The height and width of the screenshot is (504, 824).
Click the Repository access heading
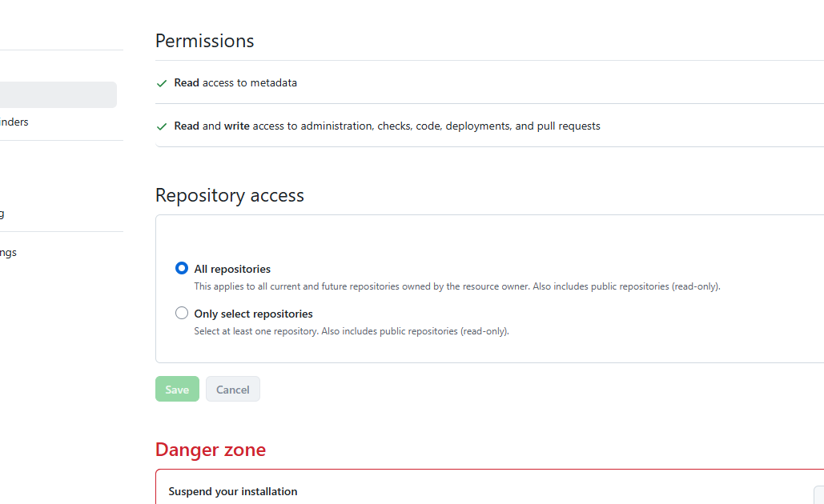tap(229, 195)
